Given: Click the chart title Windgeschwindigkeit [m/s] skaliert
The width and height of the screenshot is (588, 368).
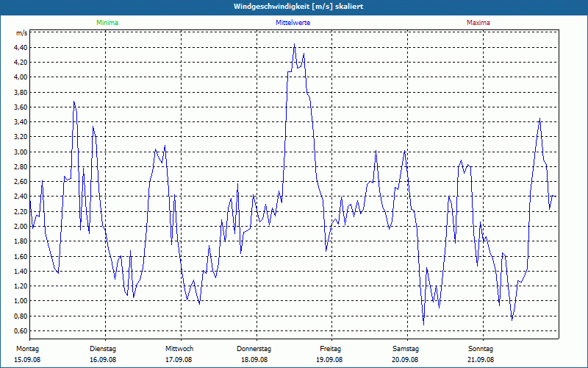Looking at the screenshot, I should [x=298, y=7].
